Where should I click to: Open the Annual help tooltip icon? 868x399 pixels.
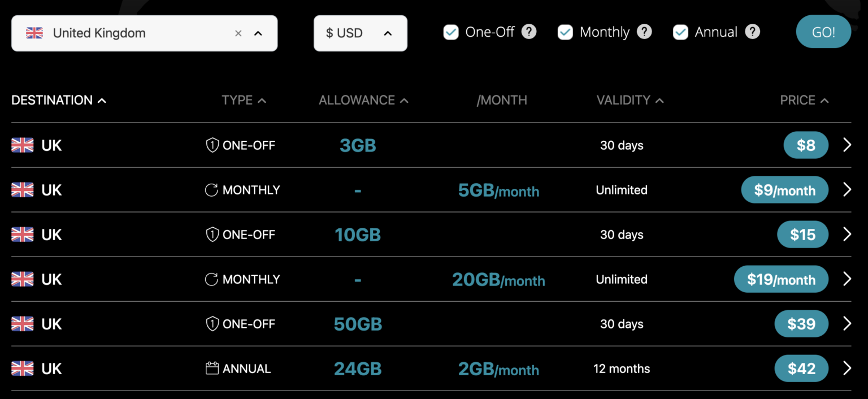click(x=752, y=32)
